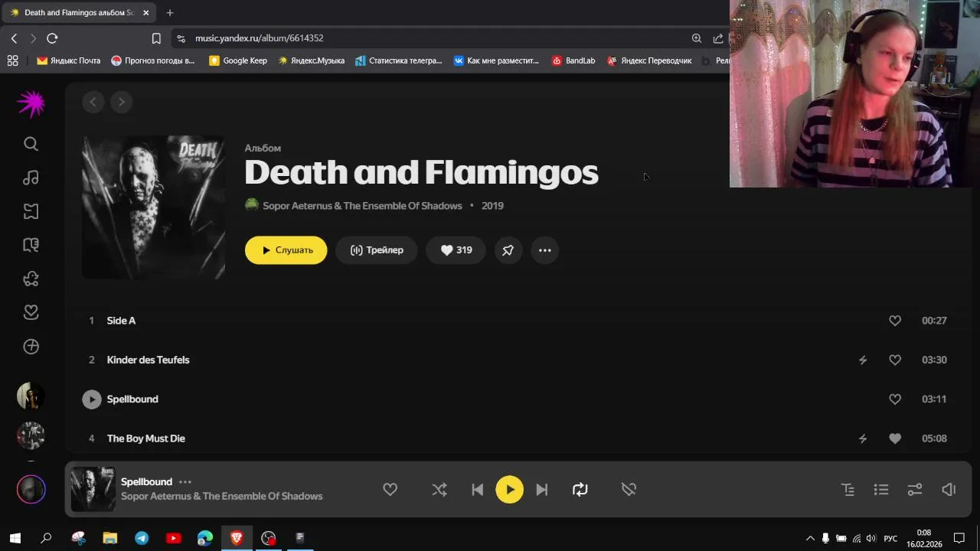Open a new browser tab
This screenshot has height=551, width=980.
click(x=170, y=13)
